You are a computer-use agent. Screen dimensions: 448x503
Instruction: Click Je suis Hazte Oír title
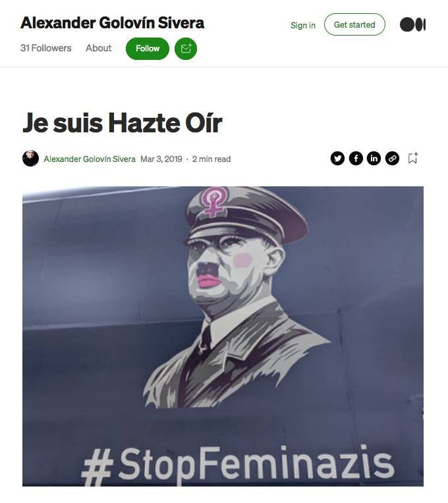[123, 122]
